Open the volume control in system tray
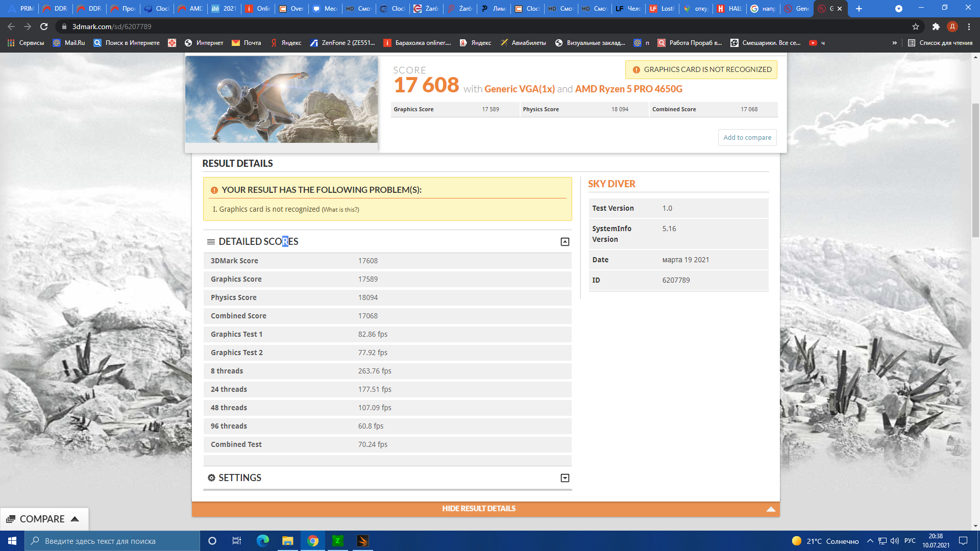The height and width of the screenshot is (551, 980). 894,541
